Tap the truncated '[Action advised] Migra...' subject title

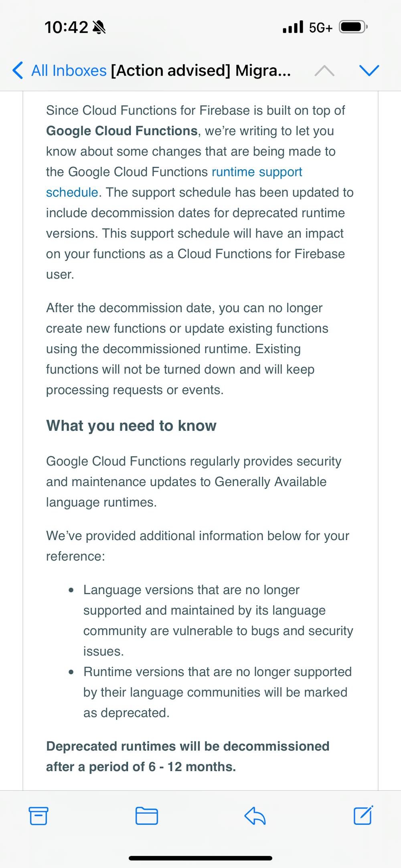click(200, 70)
